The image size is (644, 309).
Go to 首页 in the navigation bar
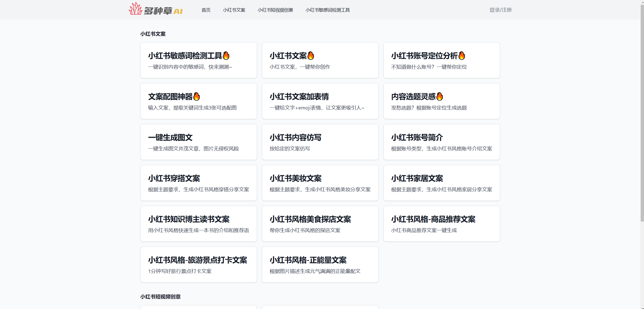click(206, 10)
